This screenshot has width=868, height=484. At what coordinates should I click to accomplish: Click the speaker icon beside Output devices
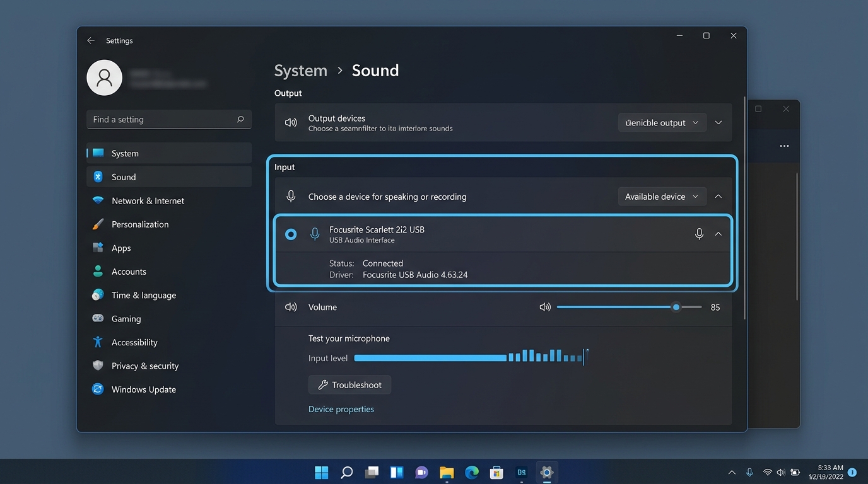click(x=291, y=123)
